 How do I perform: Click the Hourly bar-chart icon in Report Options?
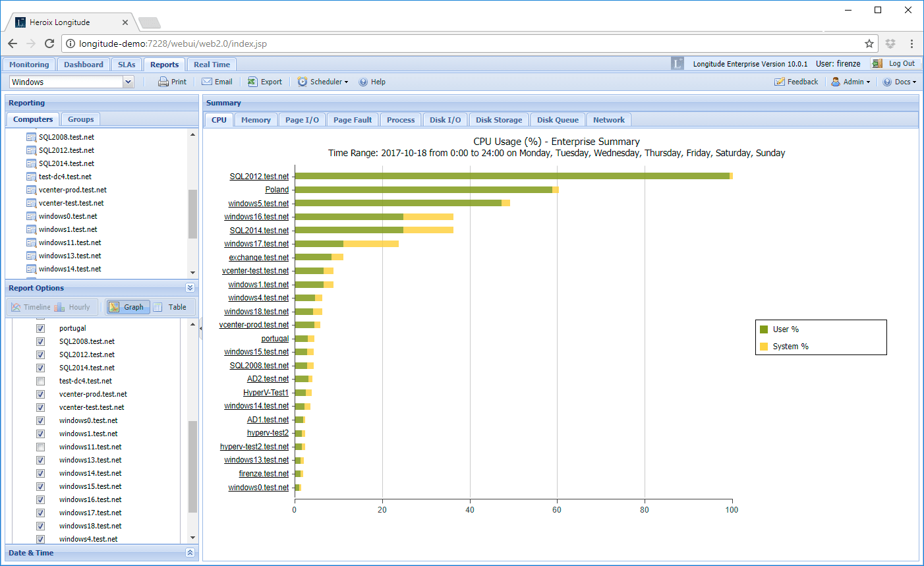(59, 307)
